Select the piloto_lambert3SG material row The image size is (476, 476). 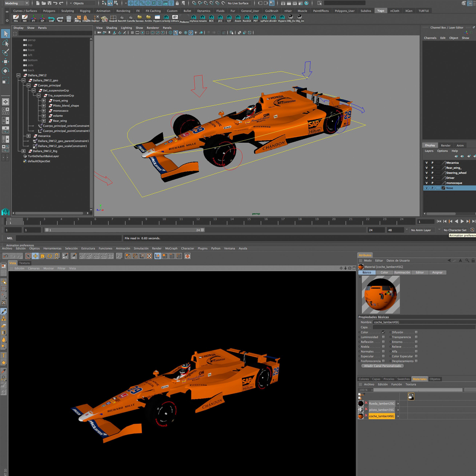tap(381, 410)
